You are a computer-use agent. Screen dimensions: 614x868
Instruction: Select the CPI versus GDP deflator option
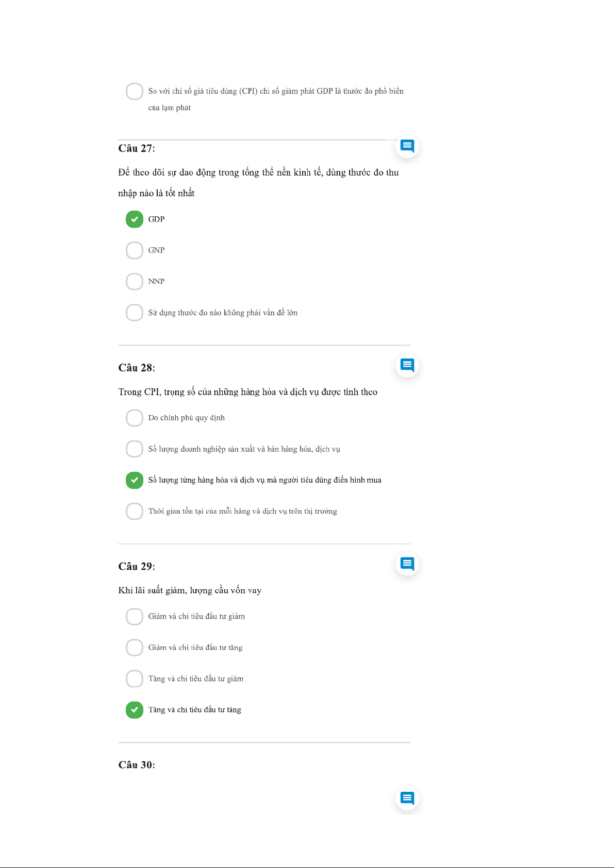tap(135, 91)
